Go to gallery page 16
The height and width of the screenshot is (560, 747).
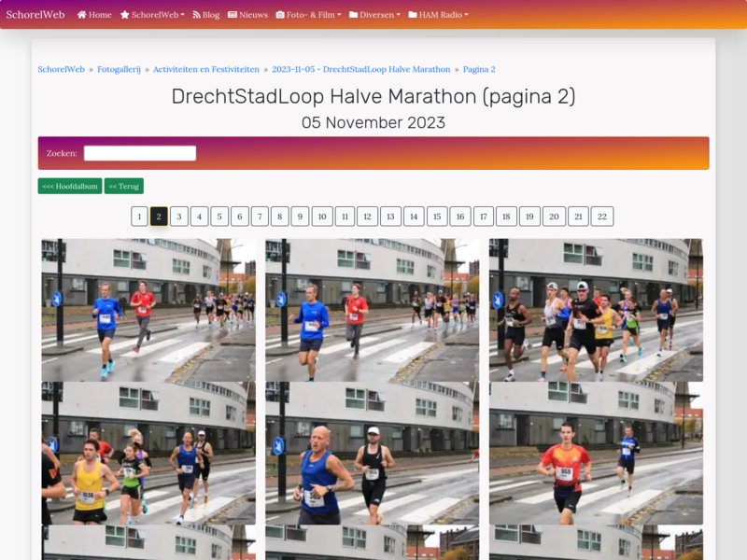point(460,217)
